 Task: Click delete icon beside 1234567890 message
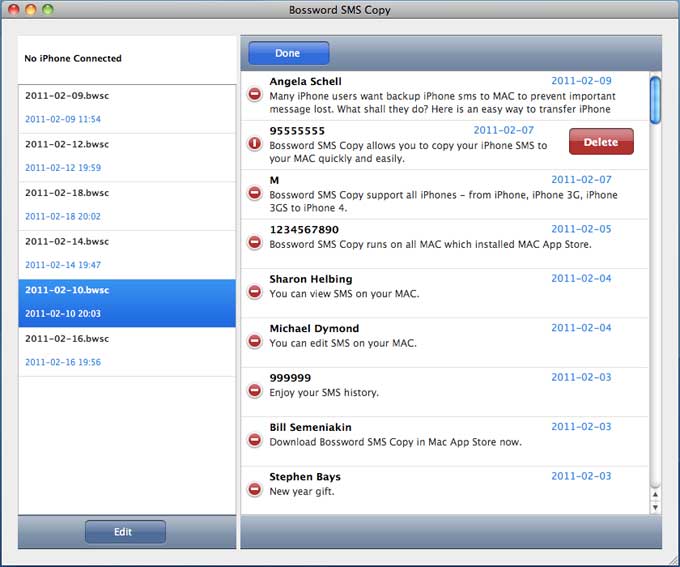[255, 243]
